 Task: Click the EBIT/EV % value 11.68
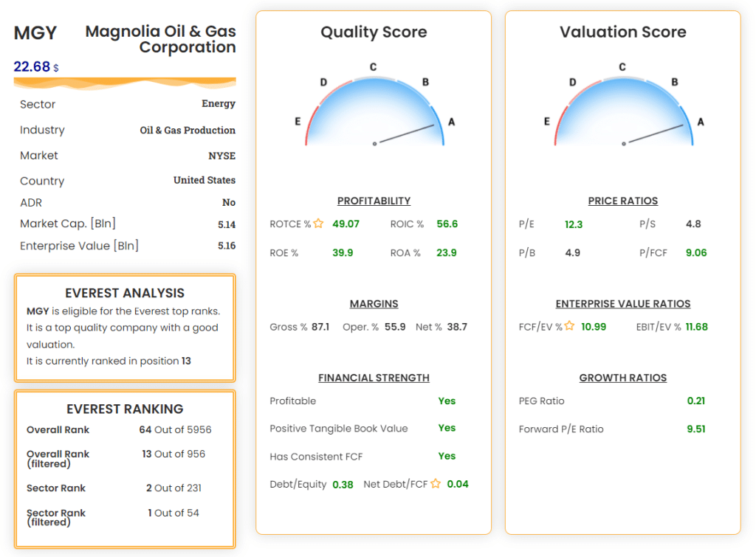697,327
